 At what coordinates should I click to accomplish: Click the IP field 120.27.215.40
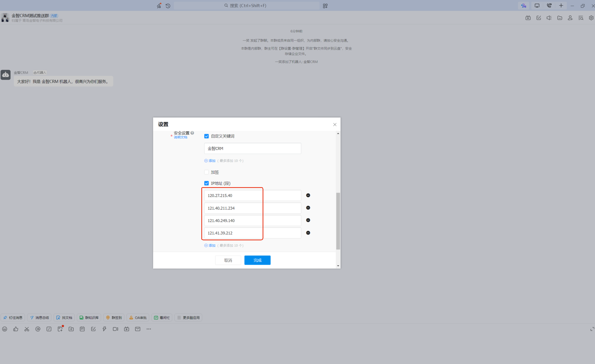[x=253, y=195]
